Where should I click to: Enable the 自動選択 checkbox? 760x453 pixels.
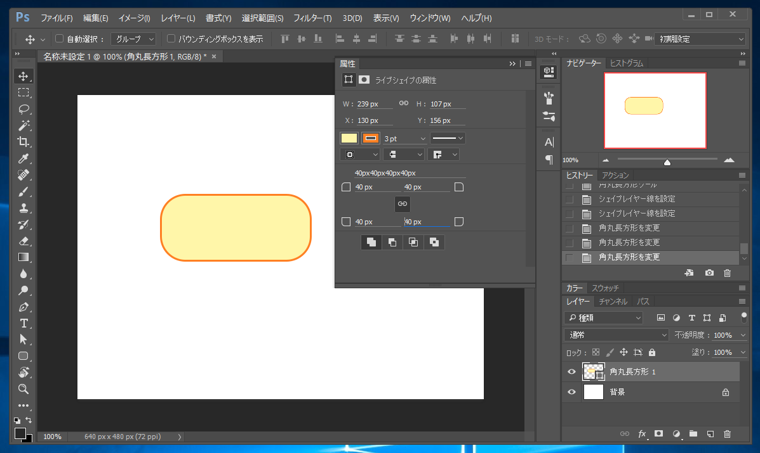point(59,39)
